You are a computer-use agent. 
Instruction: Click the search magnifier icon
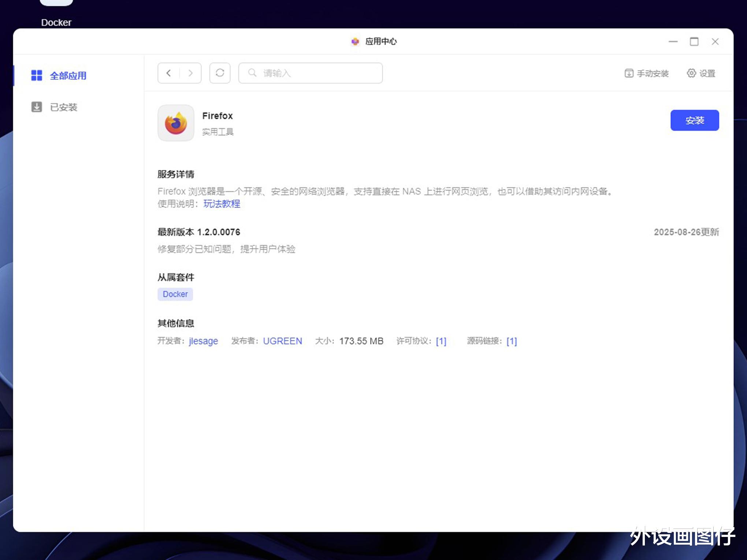point(252,73)
